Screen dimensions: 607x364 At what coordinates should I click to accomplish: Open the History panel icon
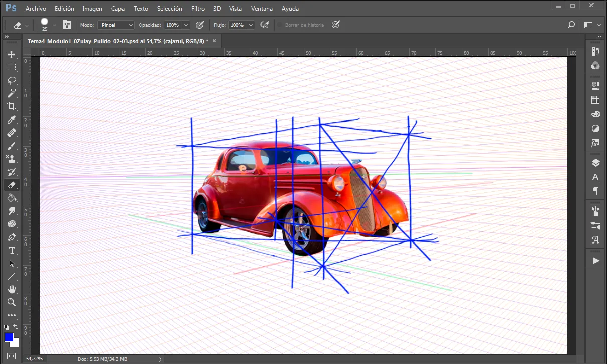596,52
